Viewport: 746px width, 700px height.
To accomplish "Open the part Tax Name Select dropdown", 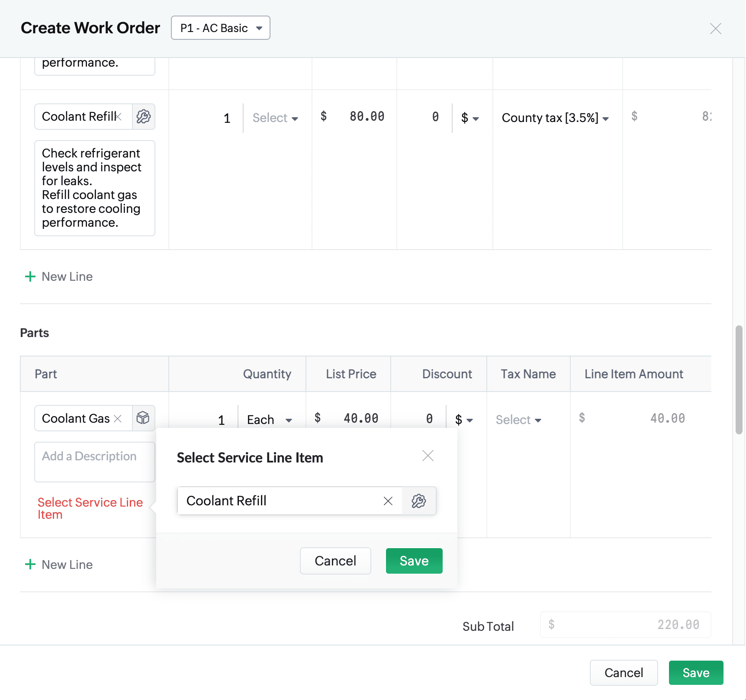I will (518, 420).
